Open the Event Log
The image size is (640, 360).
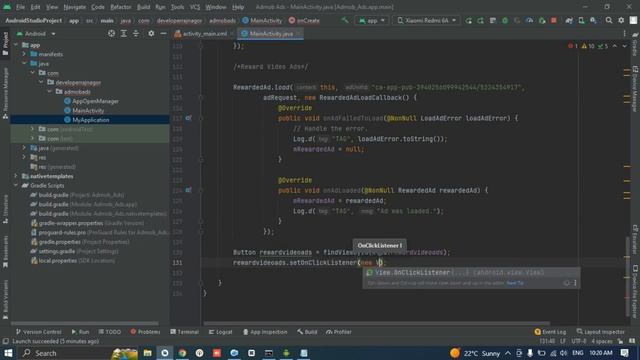[x=550, y=332]
